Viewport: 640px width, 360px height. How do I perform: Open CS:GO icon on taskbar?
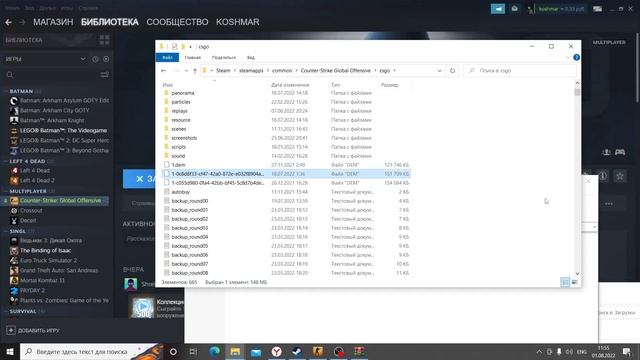pos(318,351)
